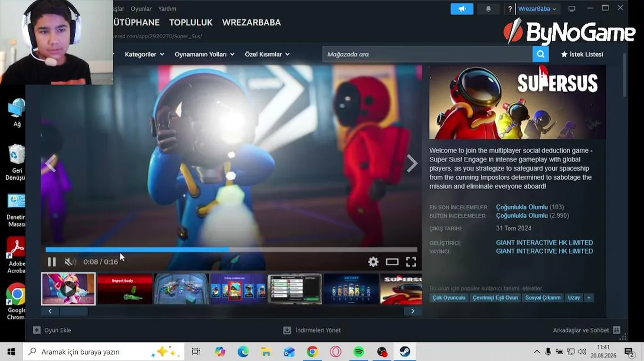Expand the Özel Kısımlar dropdown
Image resolution: width=644 pixels, height=361 pixels.
[267, 54]
